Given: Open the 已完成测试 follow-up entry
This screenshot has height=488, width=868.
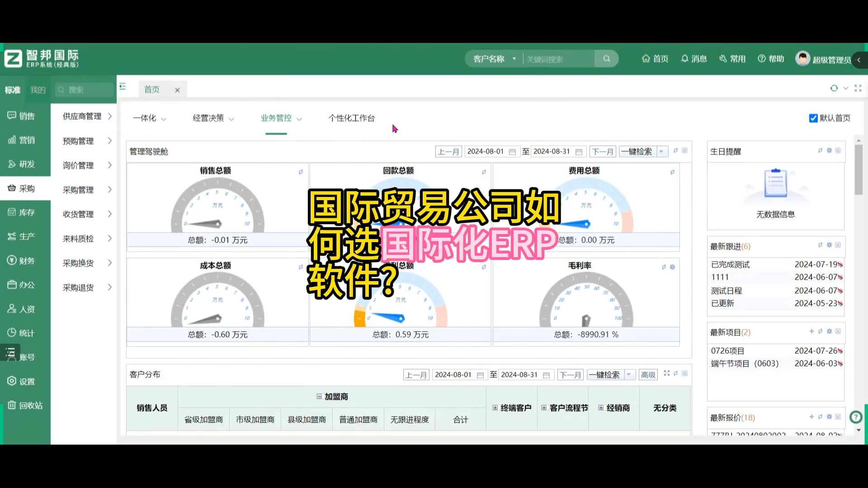Looking at the screenshot, I should [730, 264].
